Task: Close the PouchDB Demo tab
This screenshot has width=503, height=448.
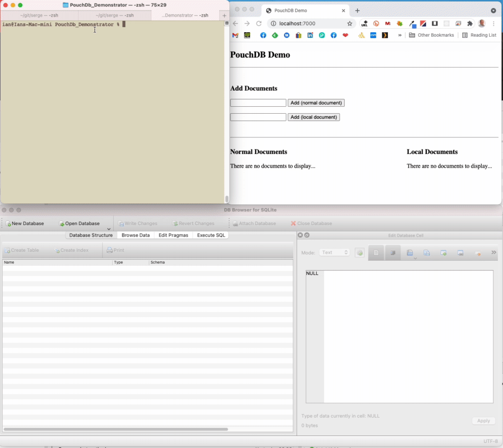Action: (x=343, y=11)
